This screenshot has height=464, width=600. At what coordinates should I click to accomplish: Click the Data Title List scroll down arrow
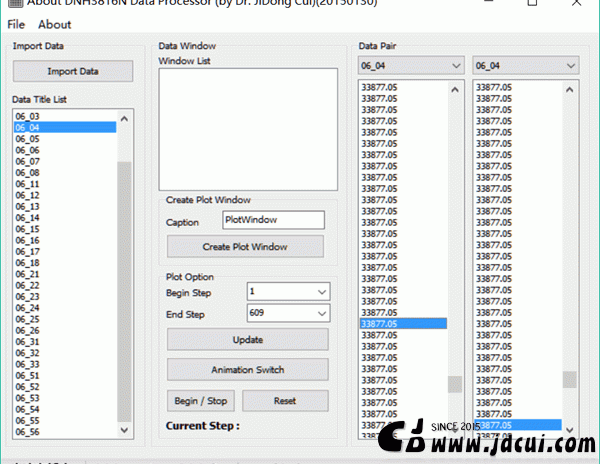tap(124, 432)
